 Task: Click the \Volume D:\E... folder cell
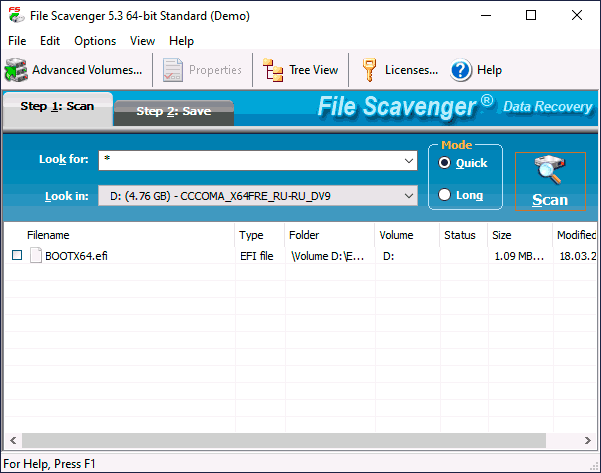(328, 256)
